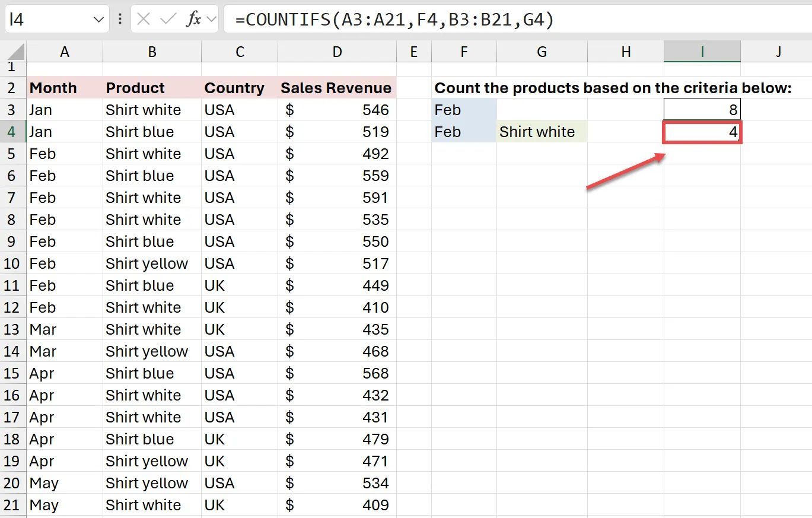Expand the formula bar function chevron
This screenshot has width=812, height=518.
click(x=211, y=20)
